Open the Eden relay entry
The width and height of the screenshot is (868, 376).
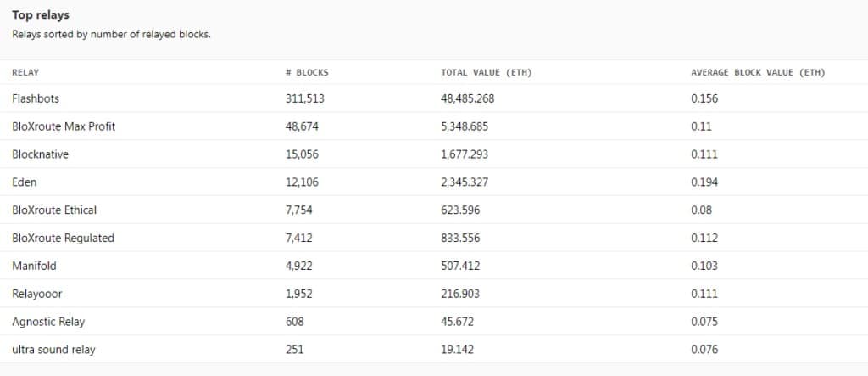(x=25, y=182)
